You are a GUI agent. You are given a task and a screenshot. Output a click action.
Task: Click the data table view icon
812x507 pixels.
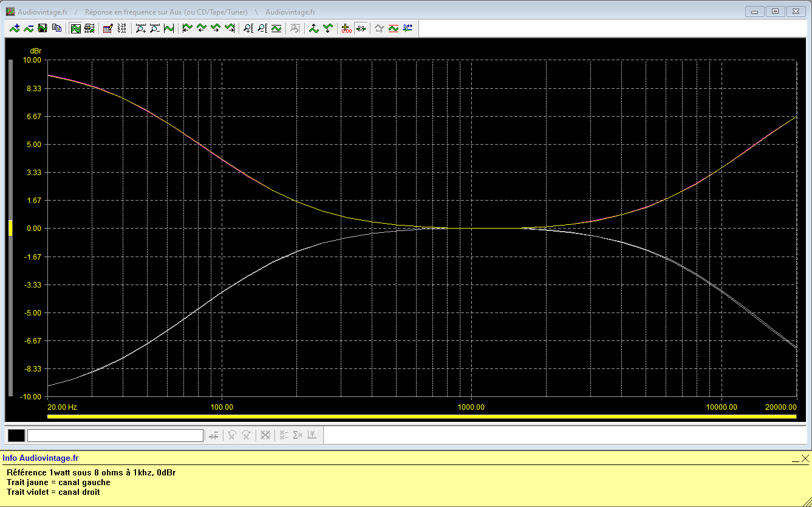click(89, 28)
